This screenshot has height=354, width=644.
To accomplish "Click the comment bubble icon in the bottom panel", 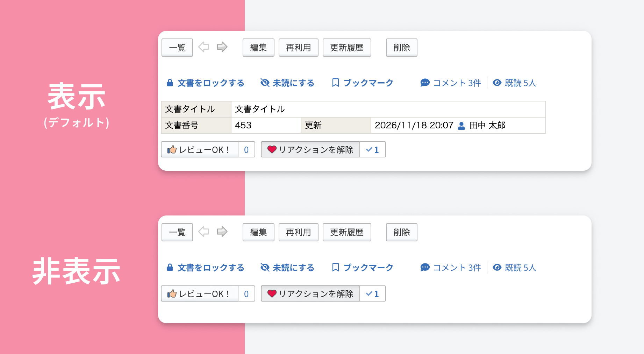I will pos(425,268).
